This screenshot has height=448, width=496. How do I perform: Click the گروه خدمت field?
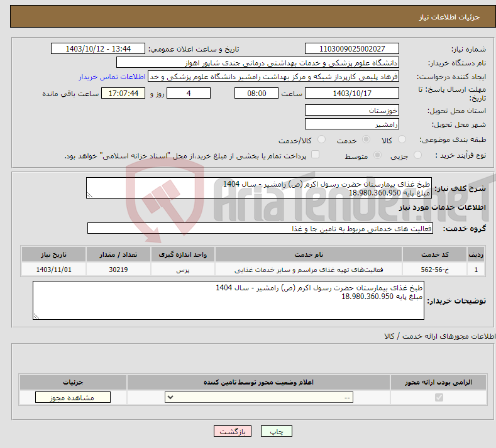[x=260, y=228]
